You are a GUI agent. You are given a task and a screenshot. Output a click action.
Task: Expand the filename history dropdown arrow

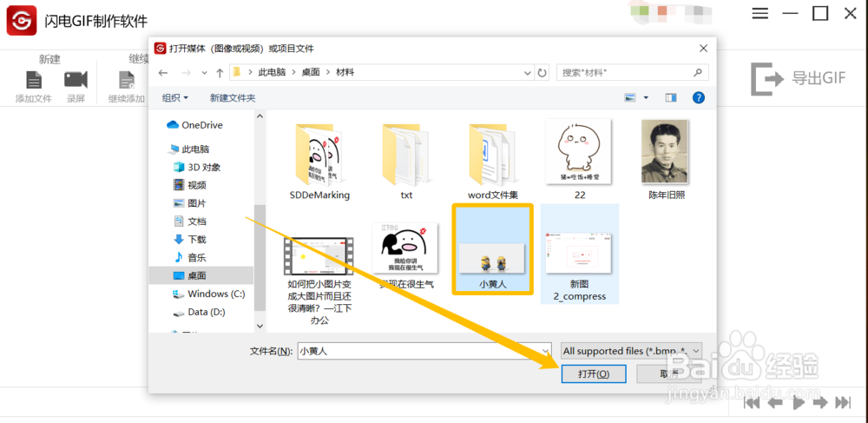[x=546, y=351]
